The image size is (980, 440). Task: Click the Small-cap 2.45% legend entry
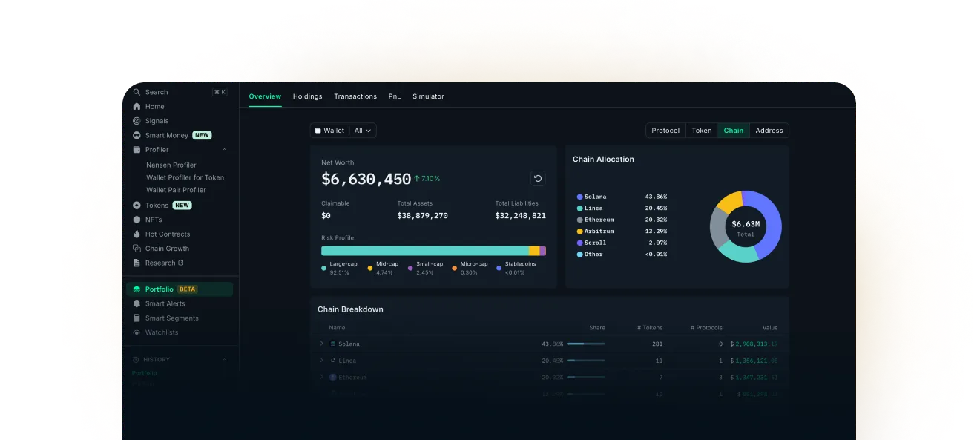coord(425,268)
